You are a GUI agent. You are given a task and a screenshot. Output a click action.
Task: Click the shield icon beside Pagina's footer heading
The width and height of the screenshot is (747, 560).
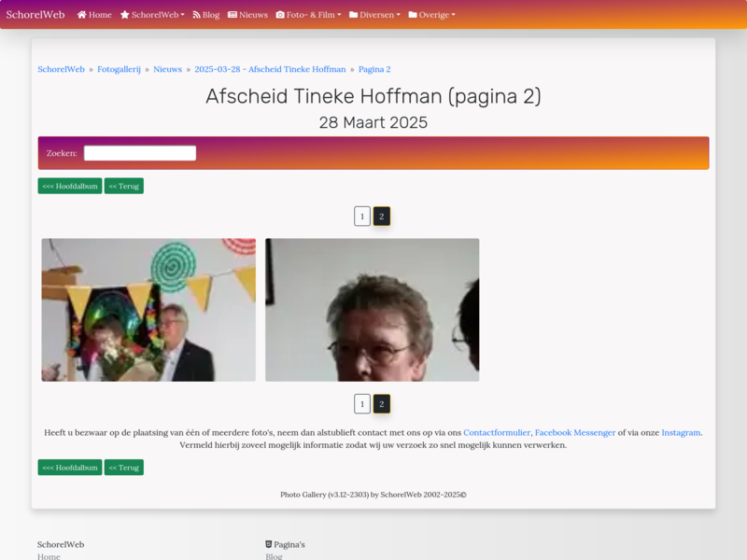pos(269,544)
